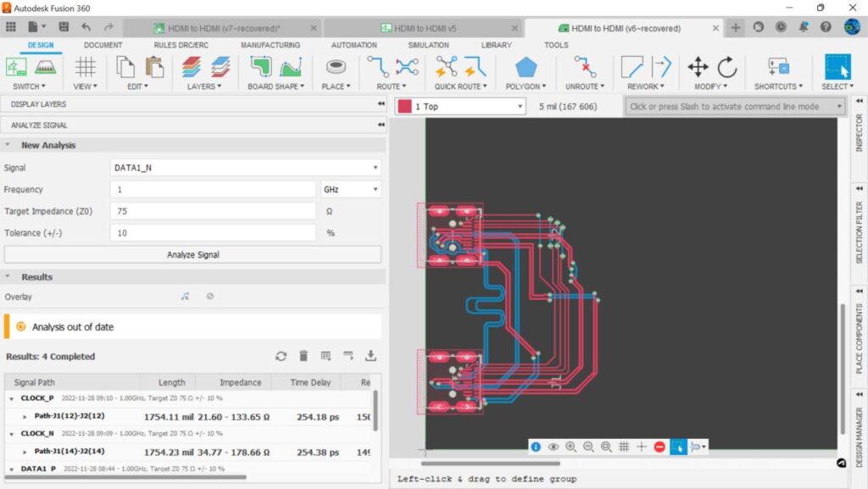
Task: Click the Target Impedance input field
Action: (213, 211)
